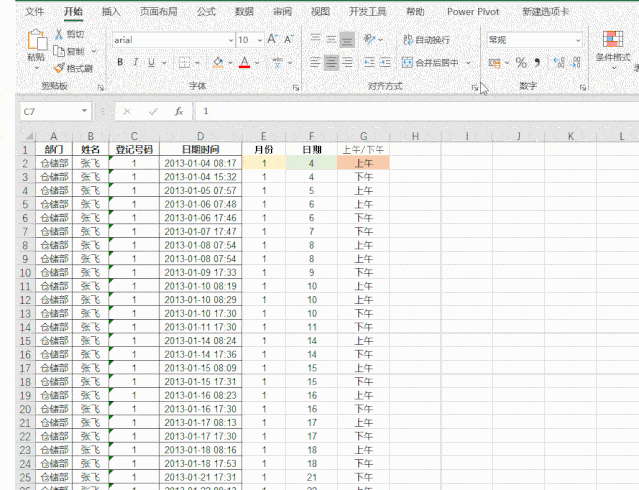The height and width of the screenshot is (490, 639).
Task: Switch to the 插入 (Insert) ribbon tab
Action: pyautogui.click(x=111, y=12)
